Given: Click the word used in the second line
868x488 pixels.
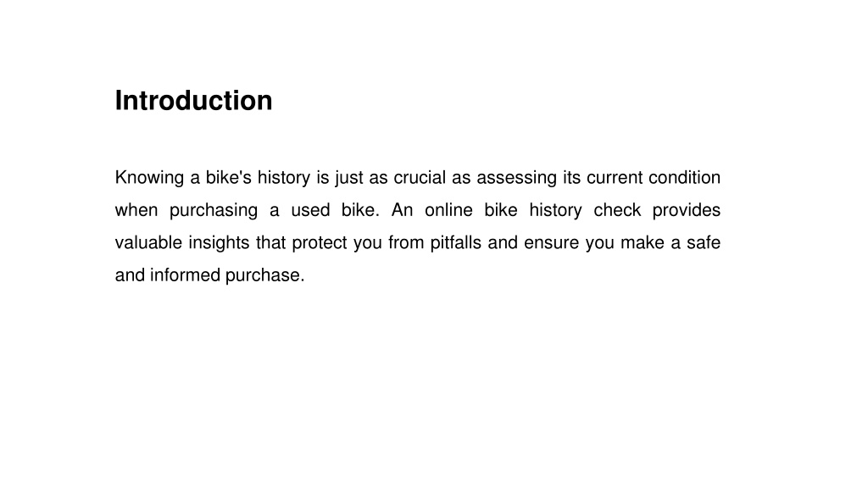Looking at the screenshot, I should [310, 210].
